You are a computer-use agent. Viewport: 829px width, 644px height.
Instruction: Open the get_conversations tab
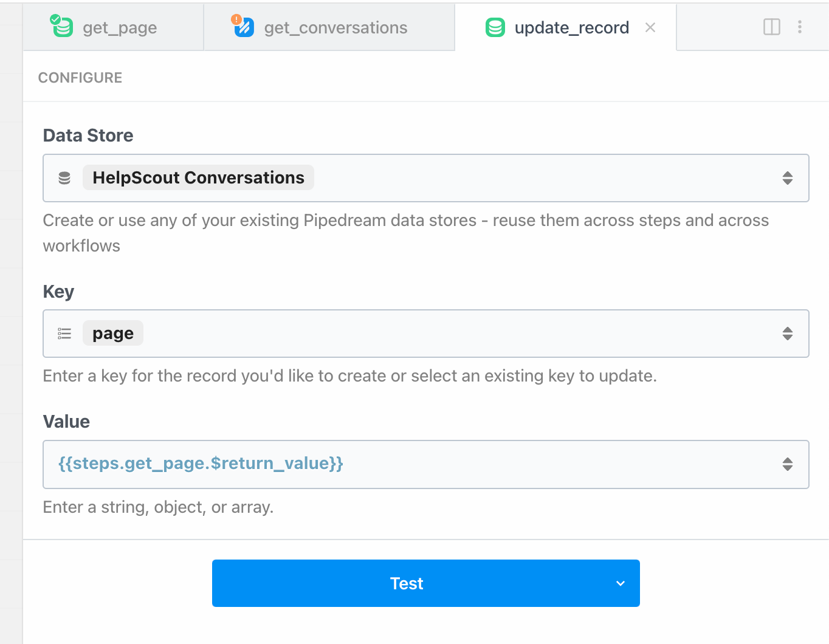(329, 27)
